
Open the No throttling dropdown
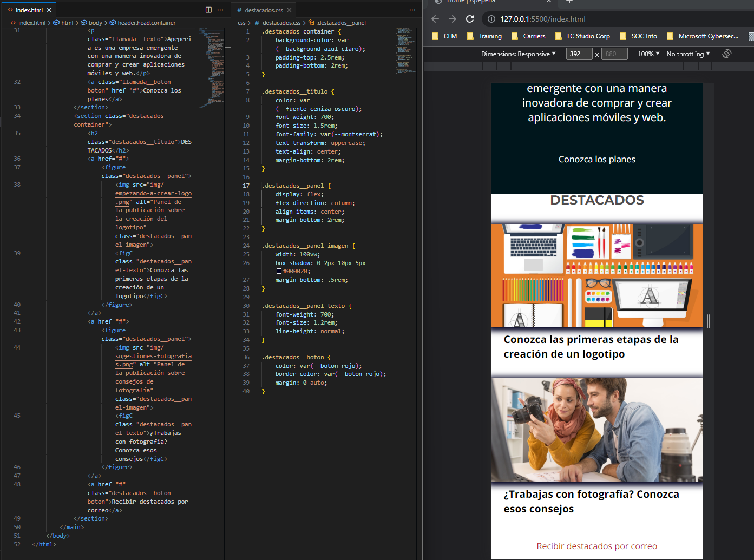[688, 54]
